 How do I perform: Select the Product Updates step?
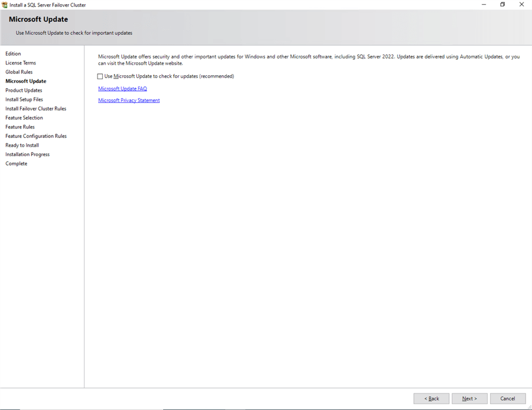24,91
